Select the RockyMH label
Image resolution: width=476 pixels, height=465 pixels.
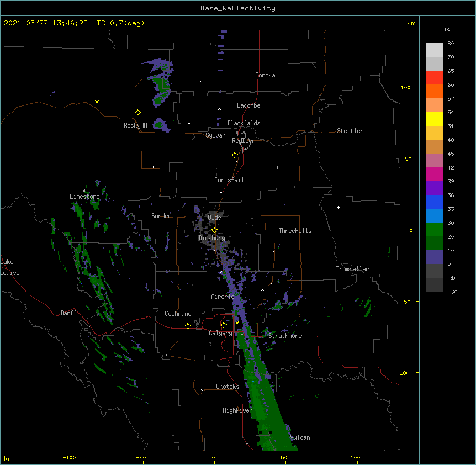(x=135, y=125)
